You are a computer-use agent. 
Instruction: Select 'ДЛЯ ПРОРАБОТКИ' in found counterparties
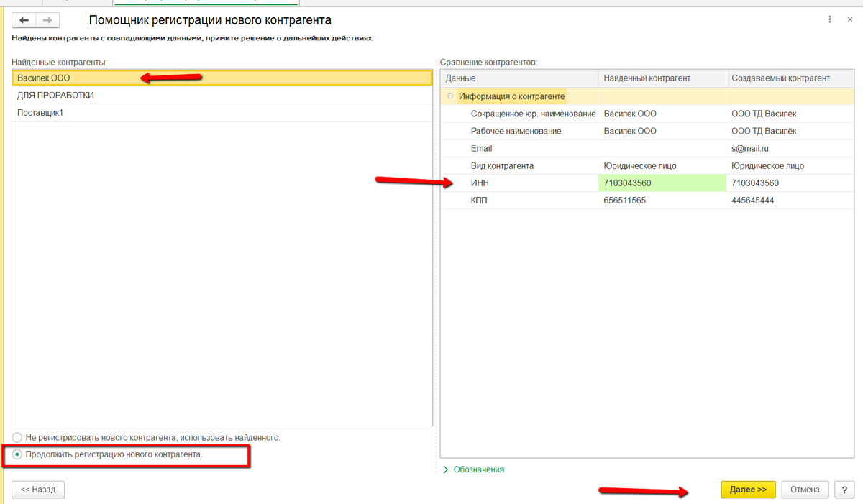pyautogui.click(x=222, y=95)
